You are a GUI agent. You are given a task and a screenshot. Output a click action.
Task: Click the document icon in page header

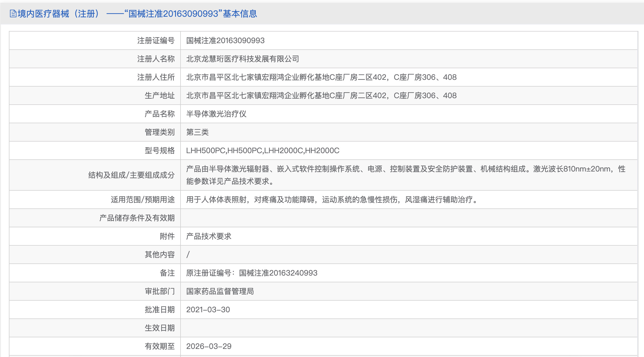click(x=13, y=13)
